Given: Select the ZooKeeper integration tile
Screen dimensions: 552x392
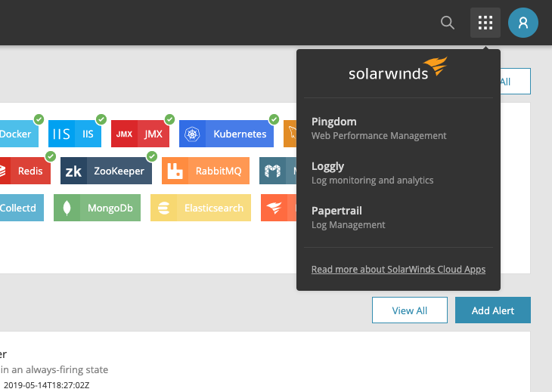Looking at the screenshot, I should [x=106, y=171].
